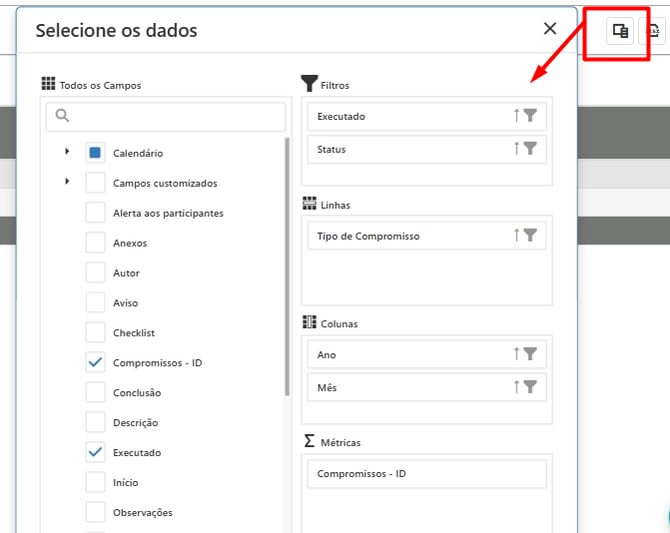The image size is (670, 533).
Task: Open filter for Tipo de Compromisso
Action: [531, 236]
